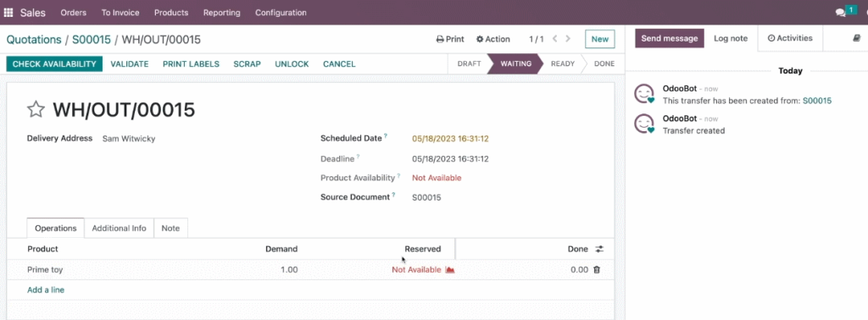Go to previous record arrow
Image resolution: width=868 pixels, height=320 pixels.
coord(554,39)
